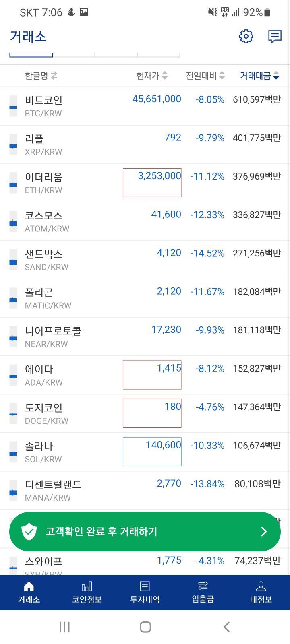
Task: Sort by 거래대금 column
Action: 259,75
